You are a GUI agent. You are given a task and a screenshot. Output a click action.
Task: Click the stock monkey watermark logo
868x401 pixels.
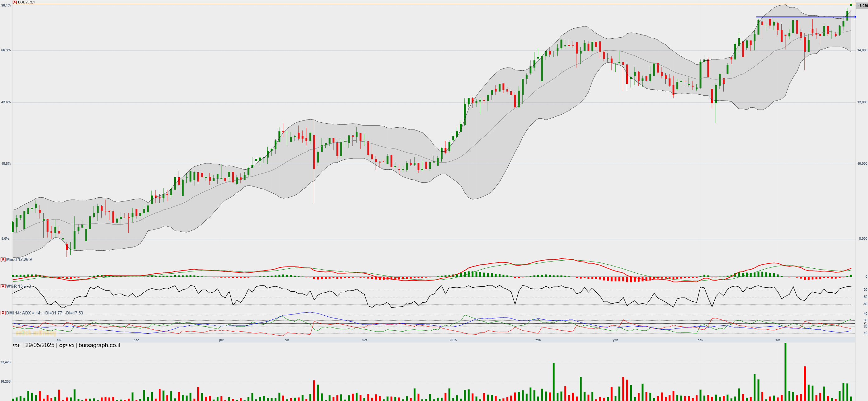(x=36, y=333)
